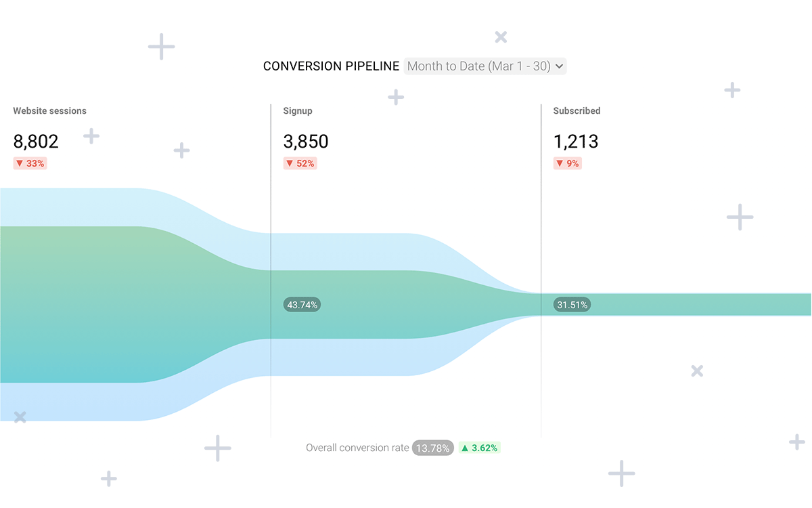Select the Subscribed stage header
The image size is (812, 508).
coord(577,110)
